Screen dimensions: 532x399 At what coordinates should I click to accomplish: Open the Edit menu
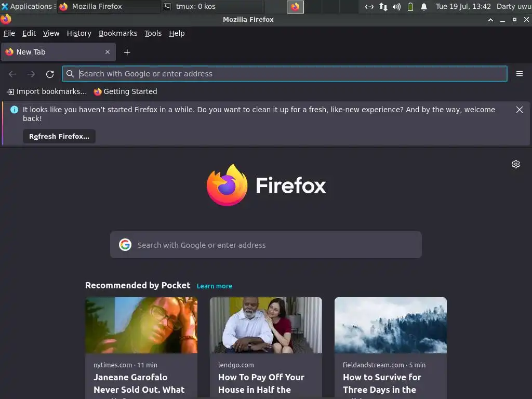(29, 33)
